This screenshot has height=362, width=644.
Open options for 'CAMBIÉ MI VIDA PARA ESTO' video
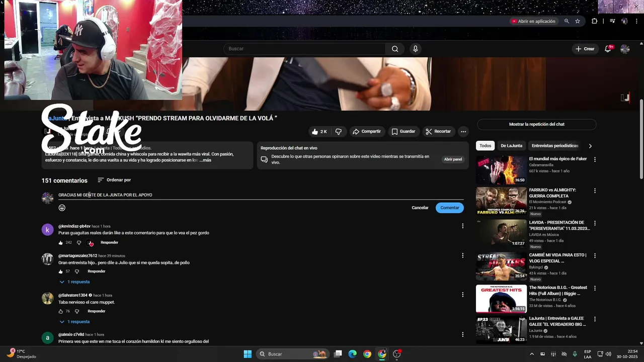[595, 256]
